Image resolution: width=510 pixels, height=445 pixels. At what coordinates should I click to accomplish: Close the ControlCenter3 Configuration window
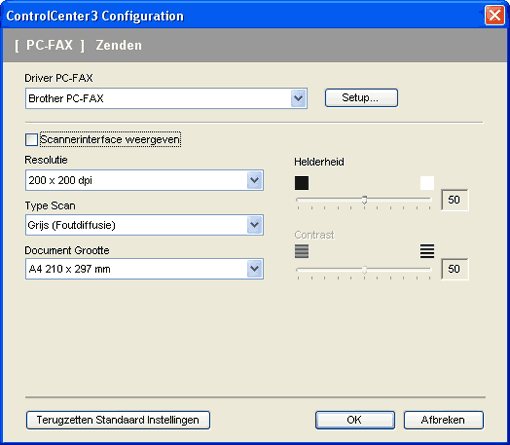pos(494,15)
